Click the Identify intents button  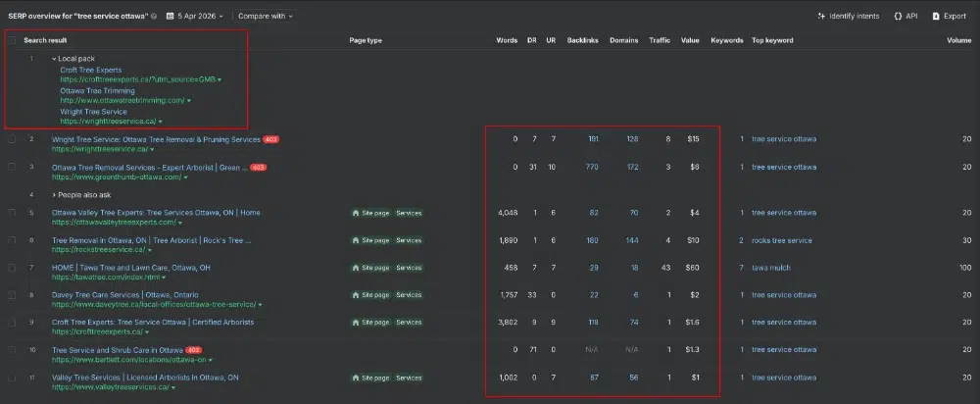[848, 17]
